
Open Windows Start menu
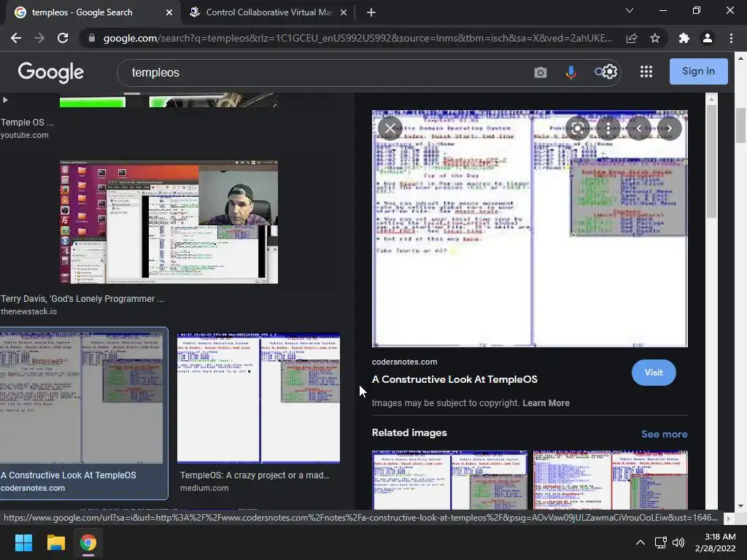23,542
